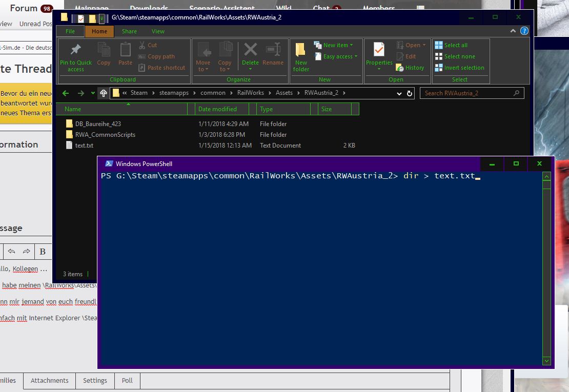
Task: Click common in the breadcrumb path
Action: (213, 93)
